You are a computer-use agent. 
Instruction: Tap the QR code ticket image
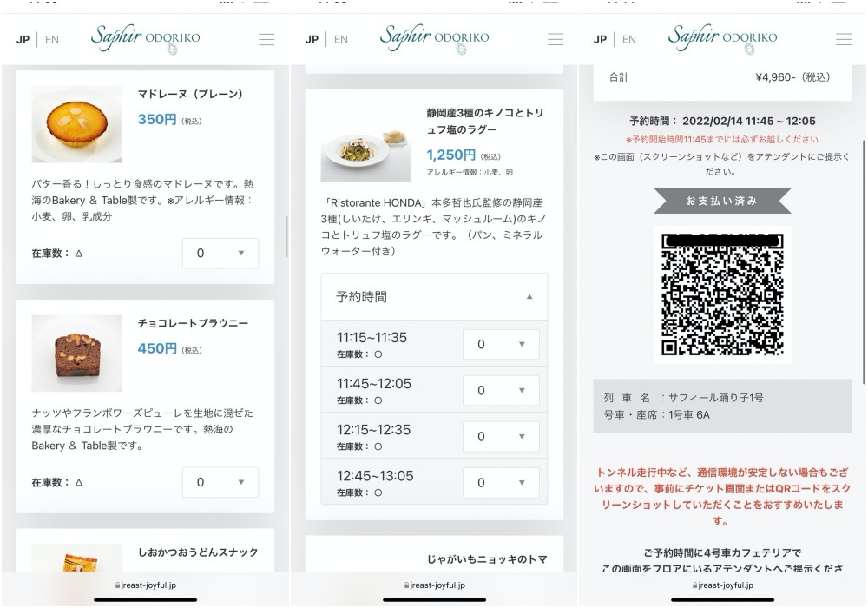click(x=722, y=294)
